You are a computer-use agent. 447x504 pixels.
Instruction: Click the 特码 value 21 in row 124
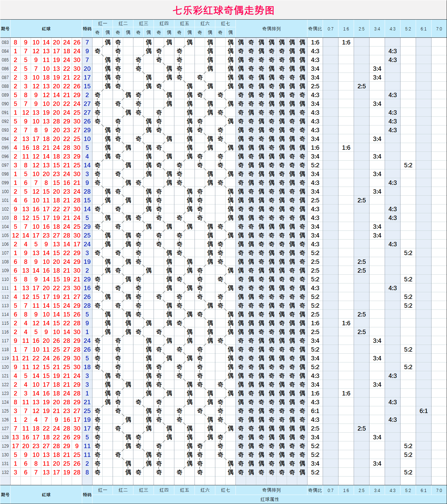[x=87, y=402]
